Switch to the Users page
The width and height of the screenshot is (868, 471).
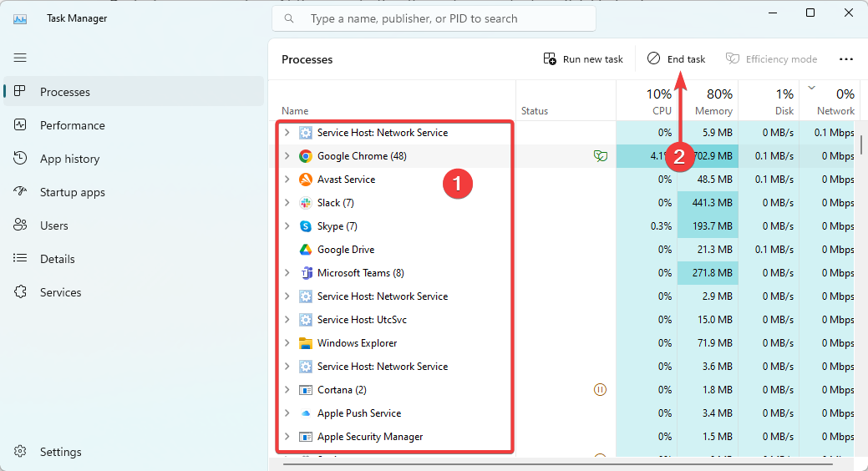[x=134, y=225]
